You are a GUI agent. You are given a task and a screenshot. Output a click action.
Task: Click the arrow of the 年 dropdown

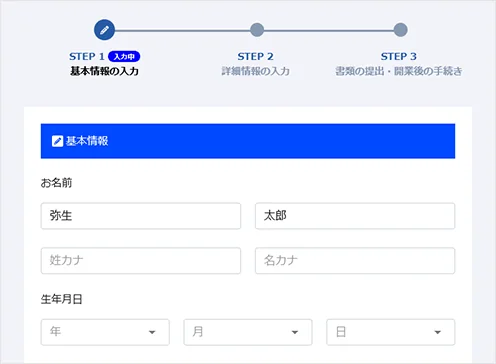click(152, 332)
